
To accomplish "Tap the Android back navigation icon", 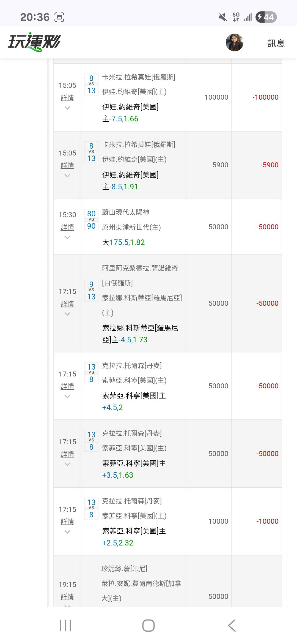I will click(232, 625).
